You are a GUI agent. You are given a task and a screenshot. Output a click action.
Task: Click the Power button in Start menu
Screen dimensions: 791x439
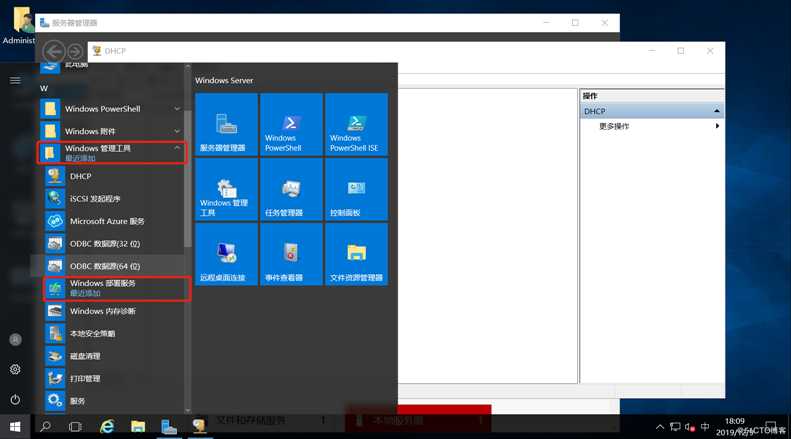coord(15,400)
